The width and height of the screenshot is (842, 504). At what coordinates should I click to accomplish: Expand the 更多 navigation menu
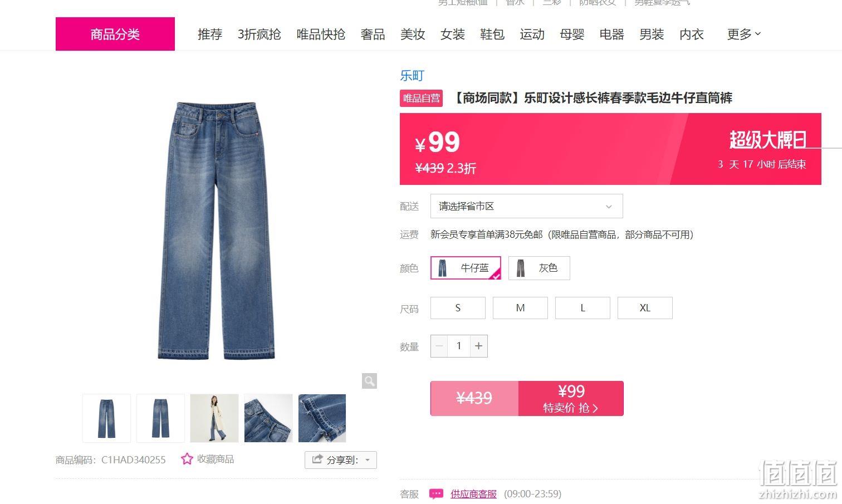pyautogui.click(x=744, y=34)
